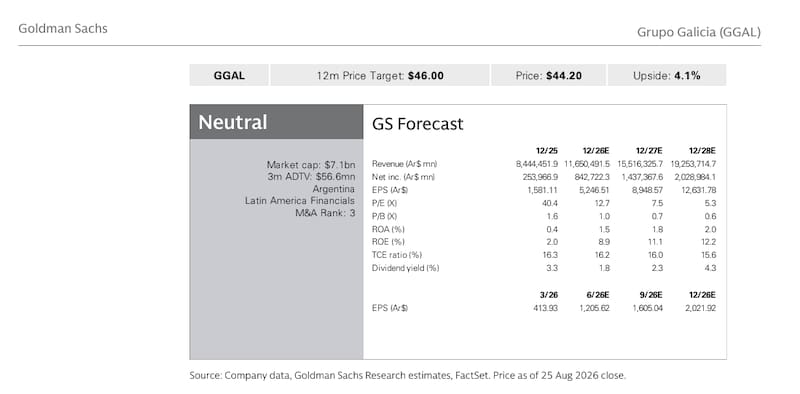Select the Market cap $7.1bn line
800x394 pixels.
(311, 164)
